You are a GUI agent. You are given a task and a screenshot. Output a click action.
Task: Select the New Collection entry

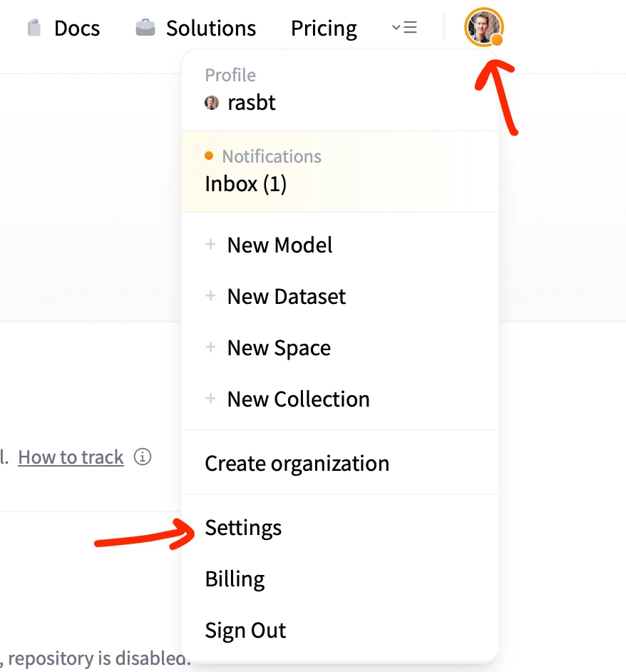(298, 399)
